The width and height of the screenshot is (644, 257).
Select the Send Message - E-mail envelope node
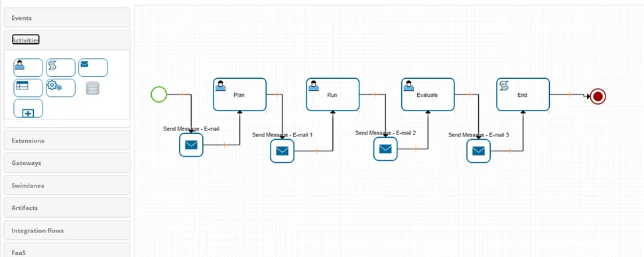click(191, 144)
